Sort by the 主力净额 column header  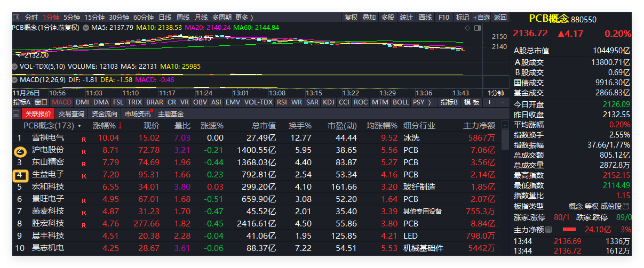(479, 126)
